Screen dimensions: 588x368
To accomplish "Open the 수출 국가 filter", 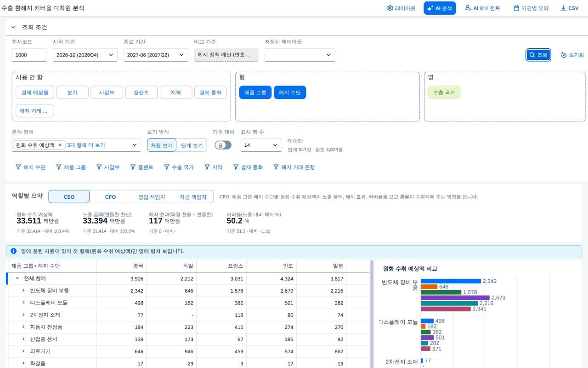I will tap(179, 167).
